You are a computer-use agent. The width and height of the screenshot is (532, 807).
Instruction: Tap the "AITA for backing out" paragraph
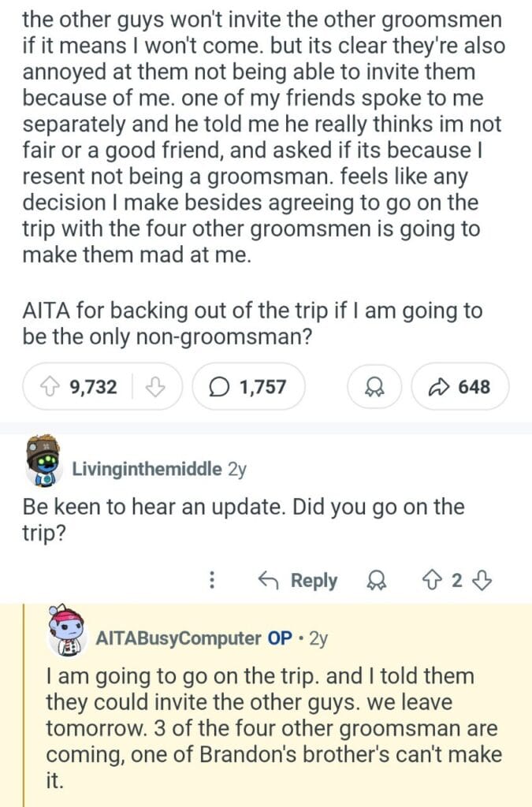pyautogui.click(x=252, y=323)
